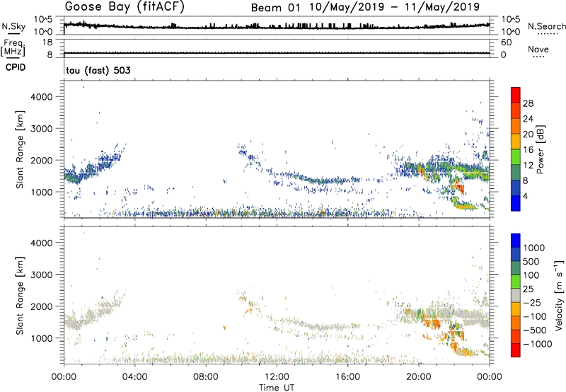
Task: Click the light green 12 dB Power colorbar segment
Action: (x=516, y=157)
